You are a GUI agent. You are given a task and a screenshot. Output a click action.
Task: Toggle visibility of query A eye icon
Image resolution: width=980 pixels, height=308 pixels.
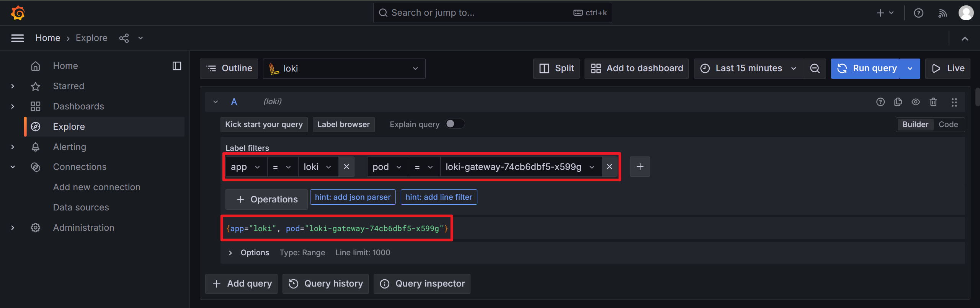916,102
